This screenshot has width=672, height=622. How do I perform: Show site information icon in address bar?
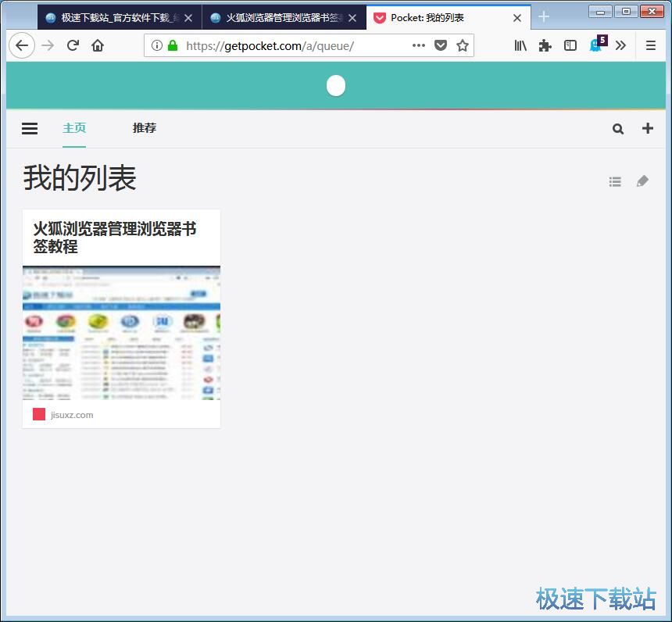157,45
